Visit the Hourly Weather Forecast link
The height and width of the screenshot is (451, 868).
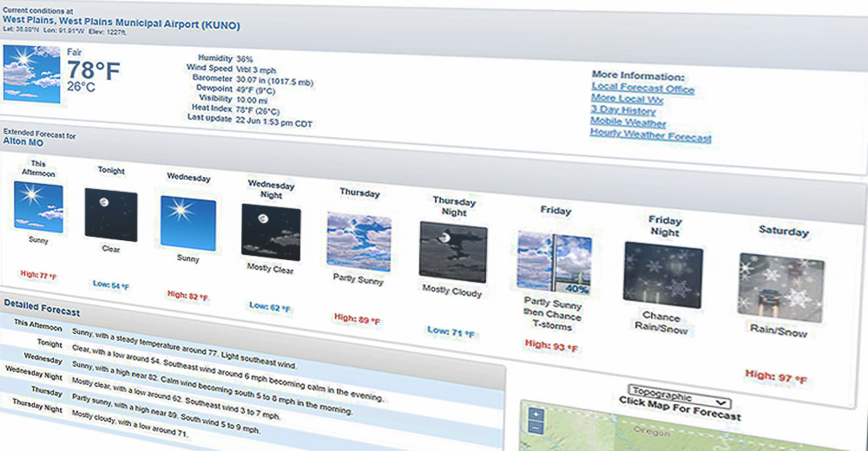pos(650,136)
